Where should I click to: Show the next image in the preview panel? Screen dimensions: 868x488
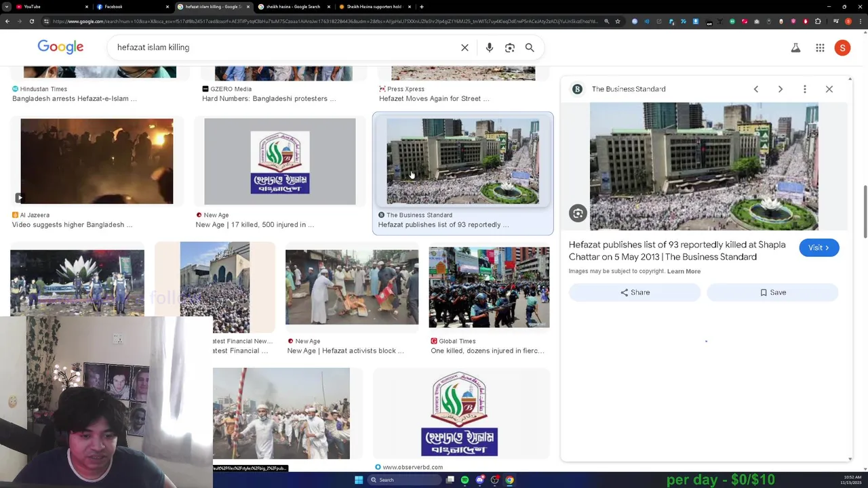click(x=781, y=89)
